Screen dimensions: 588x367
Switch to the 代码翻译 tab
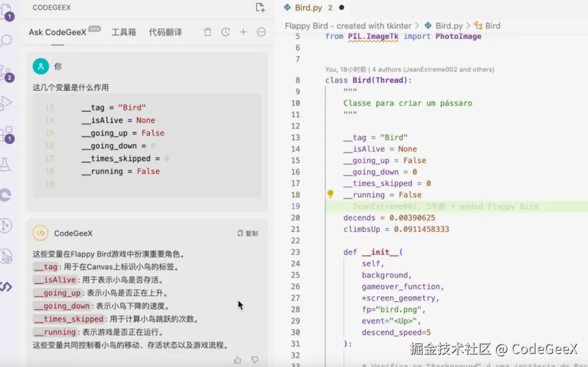166,32
